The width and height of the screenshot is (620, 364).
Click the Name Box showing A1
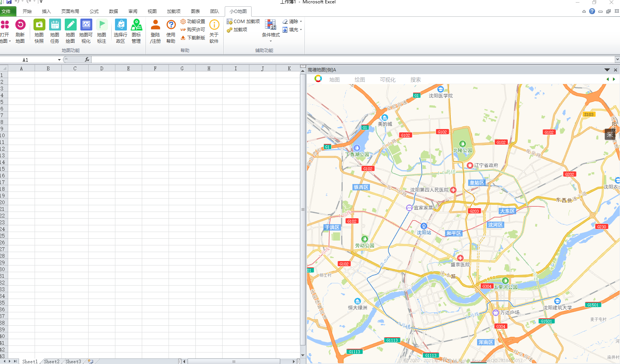[28, 60]
